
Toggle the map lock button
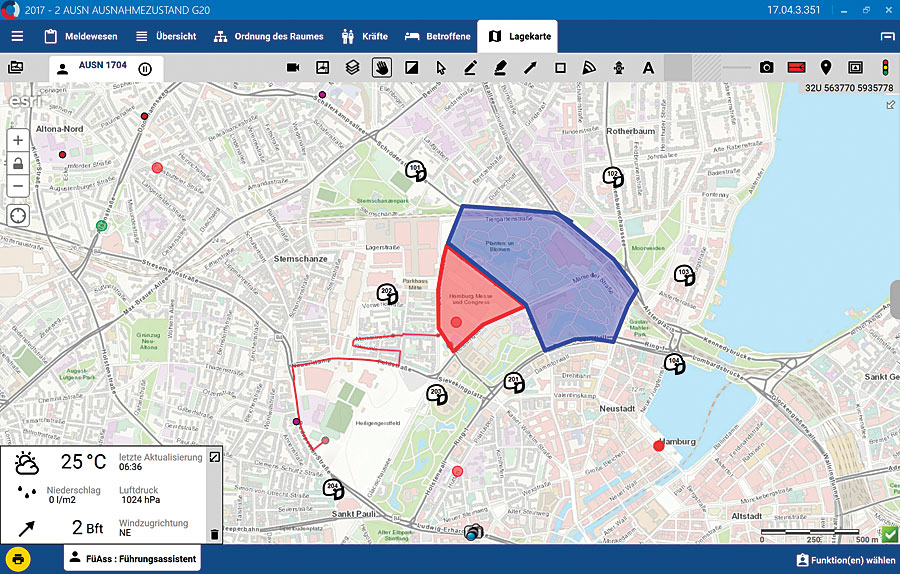coord(18,164)
